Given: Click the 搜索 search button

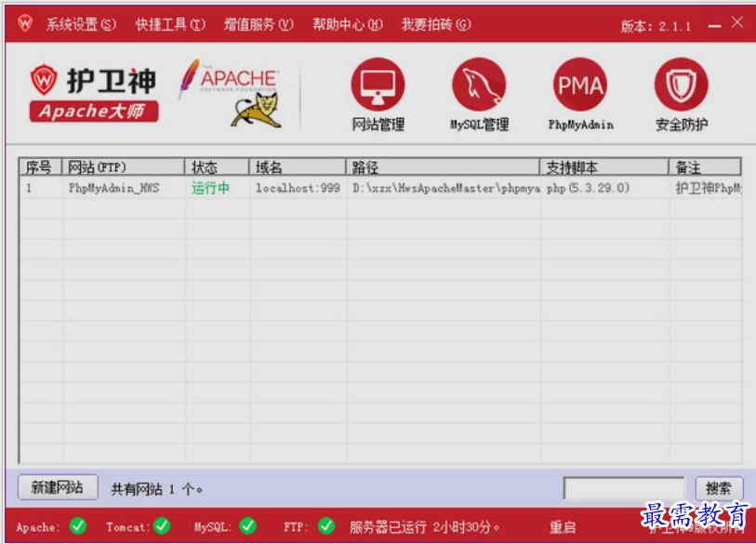Looking at the screenshot, I should (x=719, y=488).
